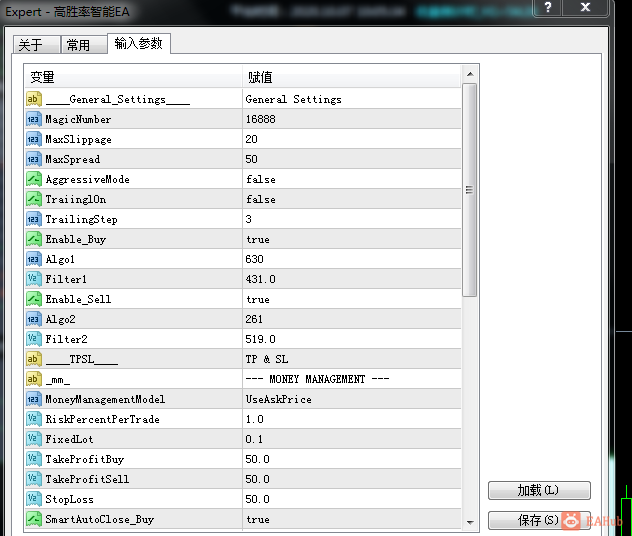Click the boolean icon next to AggressiveMode
This screenshot has width=632, height=536.
pyautogui.click(x=34, y=179)
